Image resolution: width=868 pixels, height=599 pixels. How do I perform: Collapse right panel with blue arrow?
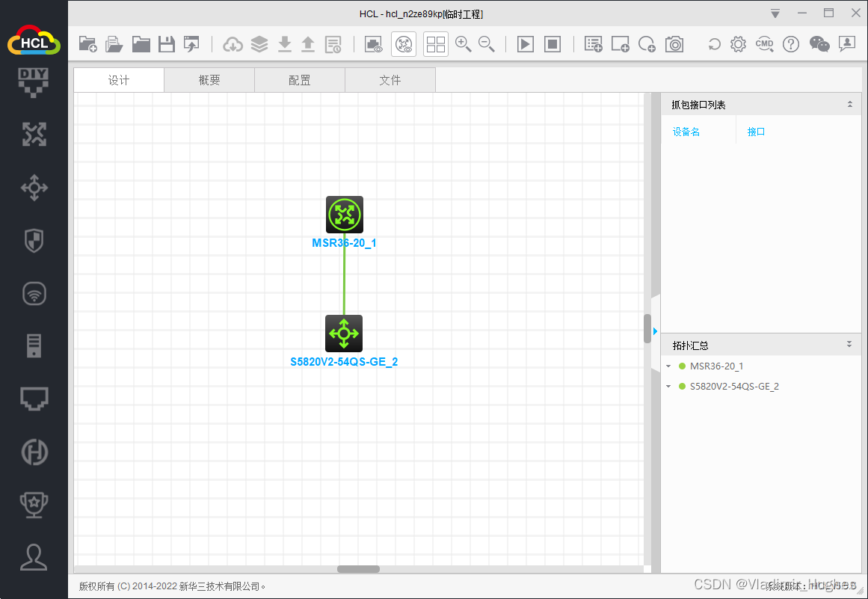pyautogui.click(x=655, y=331)
